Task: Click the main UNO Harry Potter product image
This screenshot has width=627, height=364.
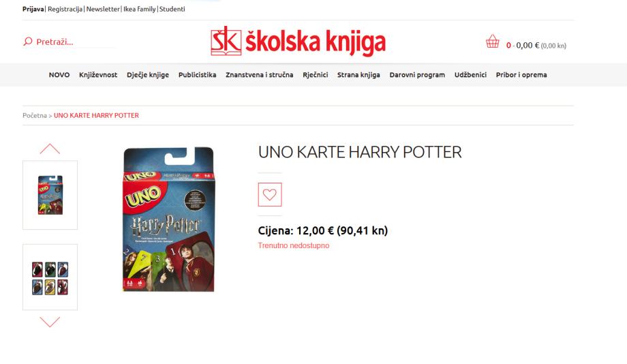Action: [168, 219]
